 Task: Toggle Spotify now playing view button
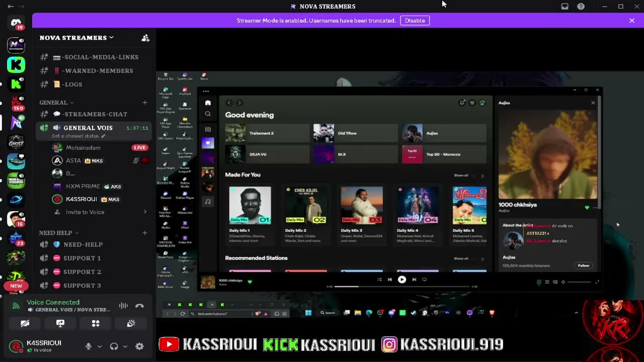(539, 282)
